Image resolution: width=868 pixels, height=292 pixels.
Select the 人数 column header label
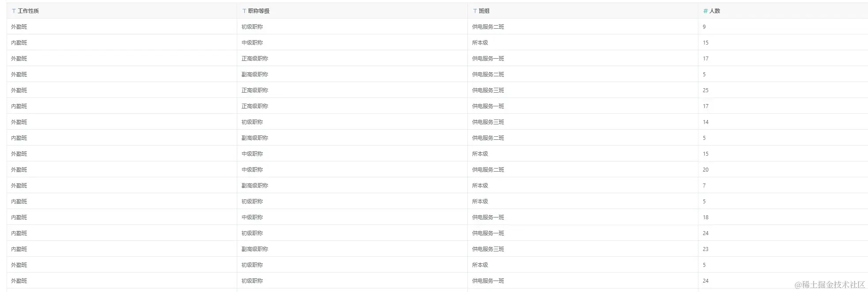tap(715, 11)
